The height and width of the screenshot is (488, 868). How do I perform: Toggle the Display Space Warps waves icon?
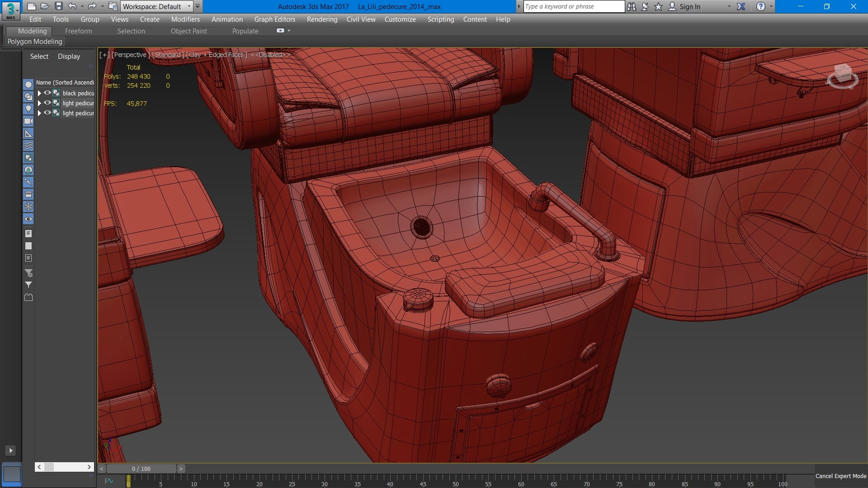click(28, 145)
